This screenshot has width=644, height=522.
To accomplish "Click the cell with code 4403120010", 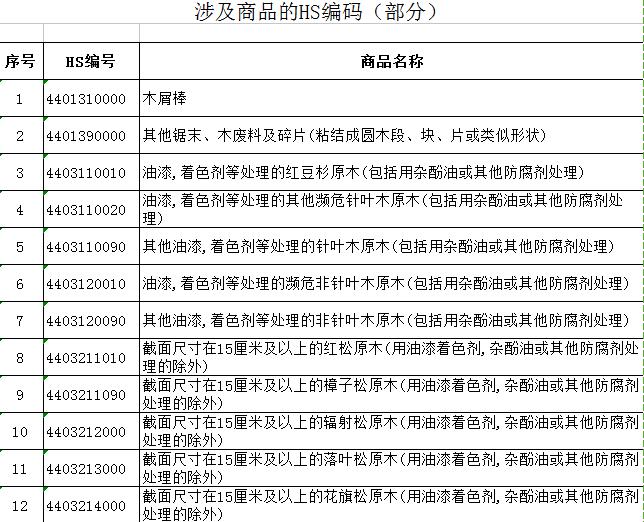I will 90,284.
